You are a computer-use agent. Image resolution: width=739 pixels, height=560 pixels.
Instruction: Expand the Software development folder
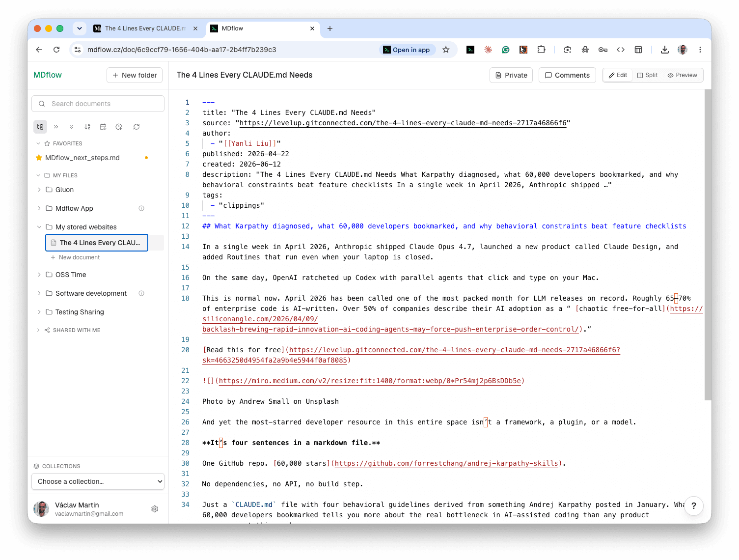pos(39,293)
